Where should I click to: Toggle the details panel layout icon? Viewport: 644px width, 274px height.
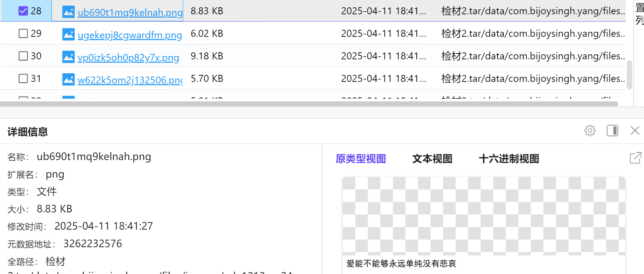(612, 131)
